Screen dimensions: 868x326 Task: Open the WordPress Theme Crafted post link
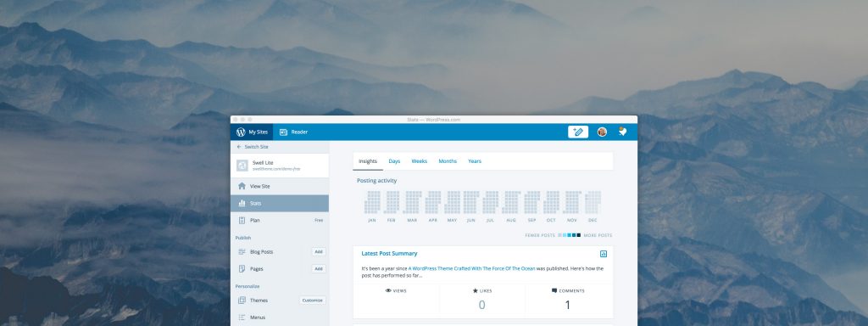tap(471, 268)
